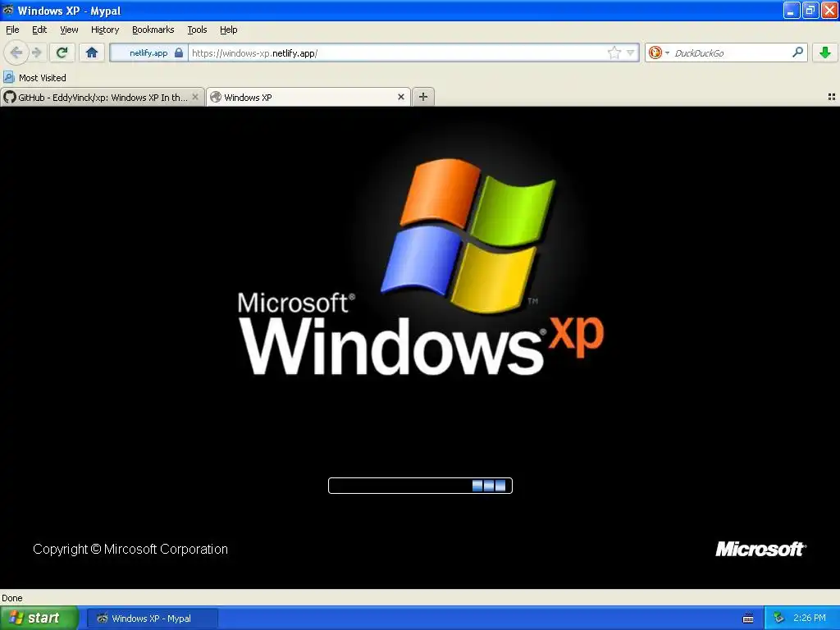840x630 pixels.
Task: Close the Windows XP tab
Action: point(400,97)
